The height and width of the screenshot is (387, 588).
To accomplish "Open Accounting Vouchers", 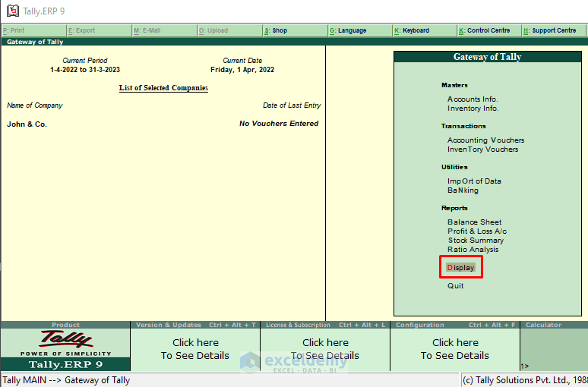I will point(485,140).
